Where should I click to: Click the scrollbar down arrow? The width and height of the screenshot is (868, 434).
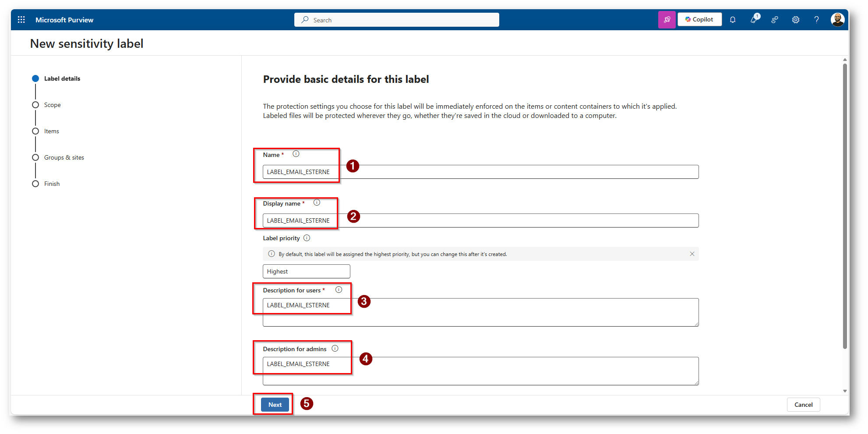tap(845, 391)
